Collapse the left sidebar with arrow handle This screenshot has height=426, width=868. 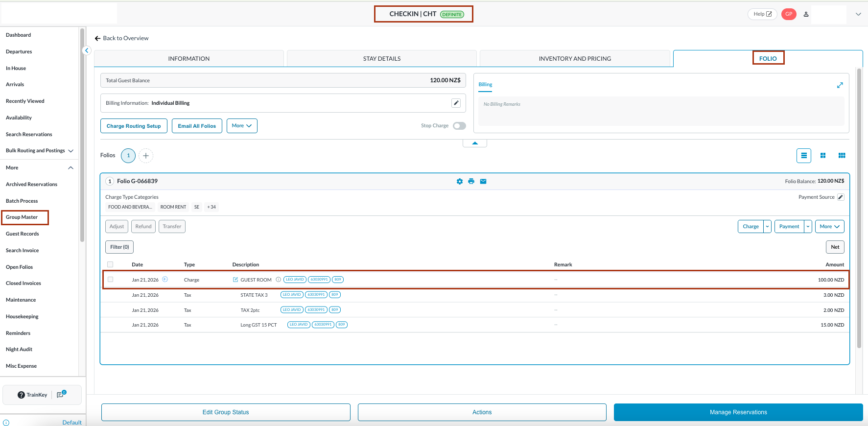(87, 50)
